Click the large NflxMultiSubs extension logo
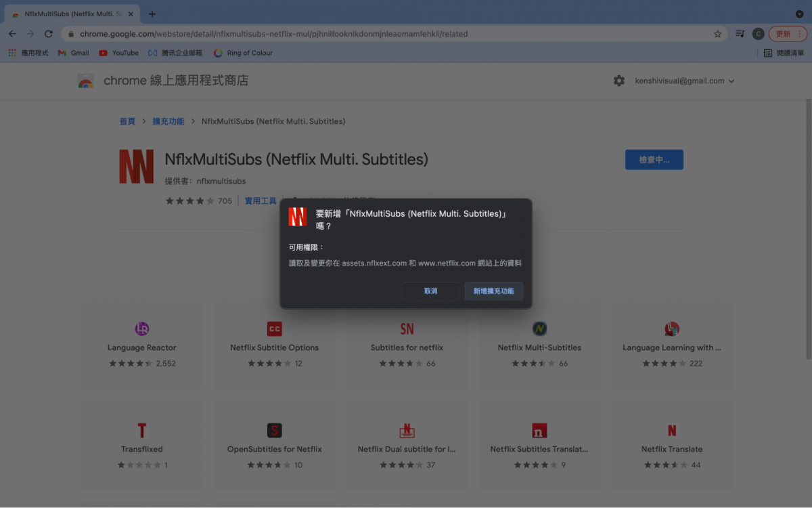 (x=136, y=167)
